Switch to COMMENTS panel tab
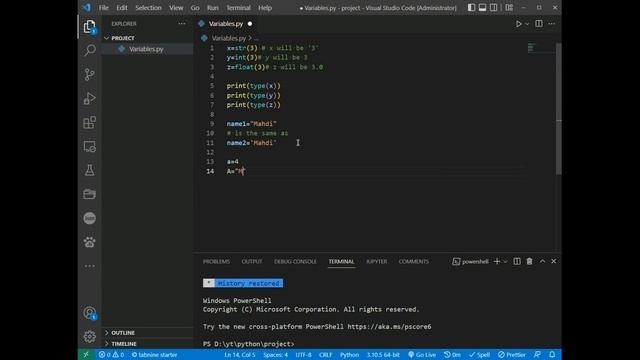Image resolution: width=640 pixels, height=360 pixels. [413, 262]
